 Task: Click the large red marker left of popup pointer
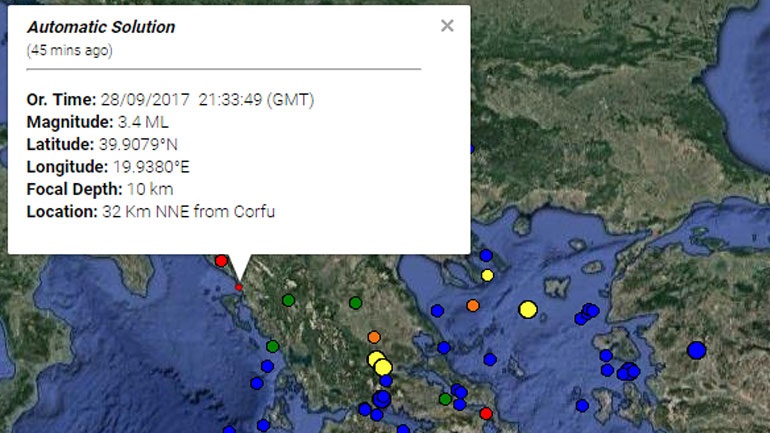(221, 261)
